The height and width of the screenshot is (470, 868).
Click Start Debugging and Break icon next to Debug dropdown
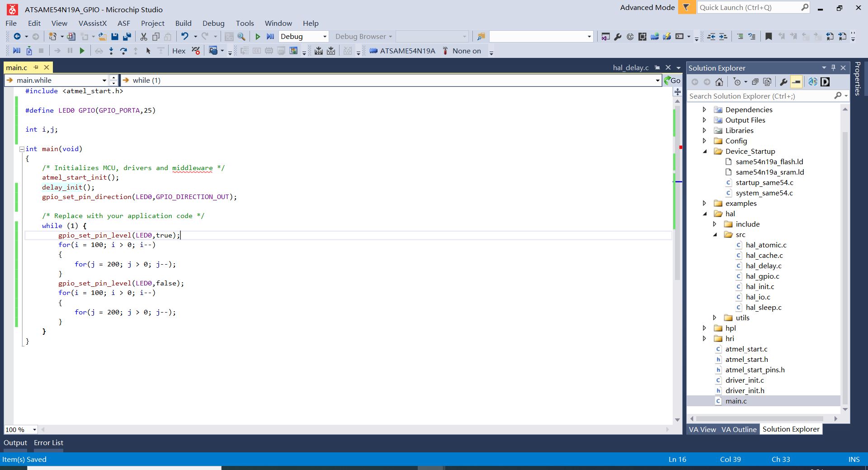pyautogui.click(x=270, y=37)
